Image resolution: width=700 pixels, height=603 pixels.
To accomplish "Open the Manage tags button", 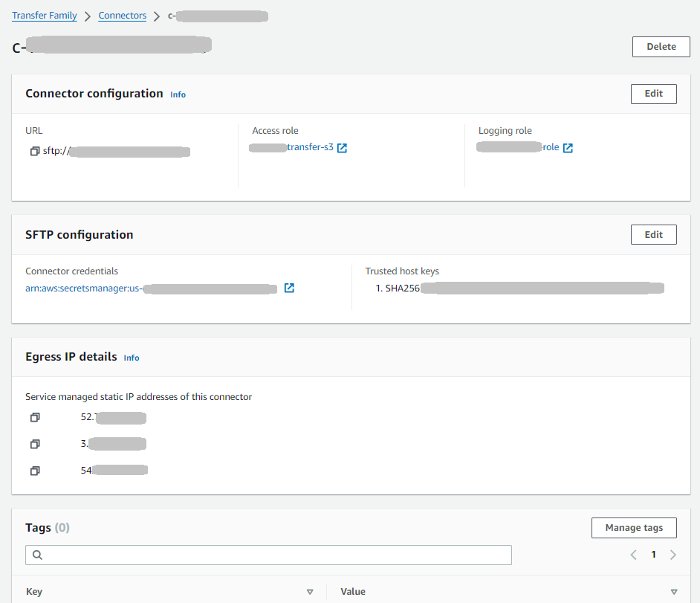I will click(634, 528).
